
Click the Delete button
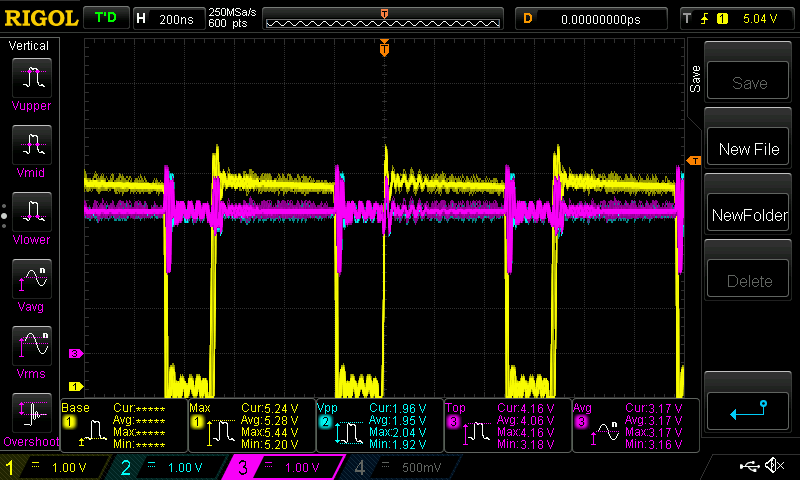pyautogui.click(x=747, y=279)
